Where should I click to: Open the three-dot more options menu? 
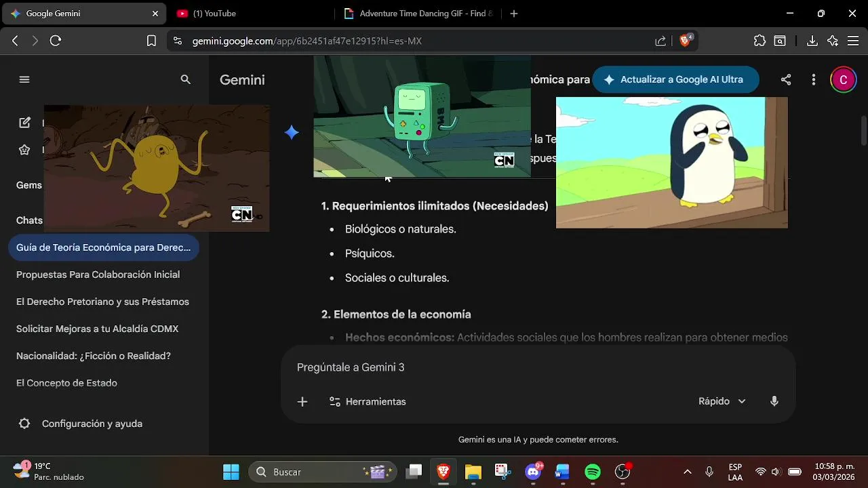pyautogui.click(x=813, y=79)
